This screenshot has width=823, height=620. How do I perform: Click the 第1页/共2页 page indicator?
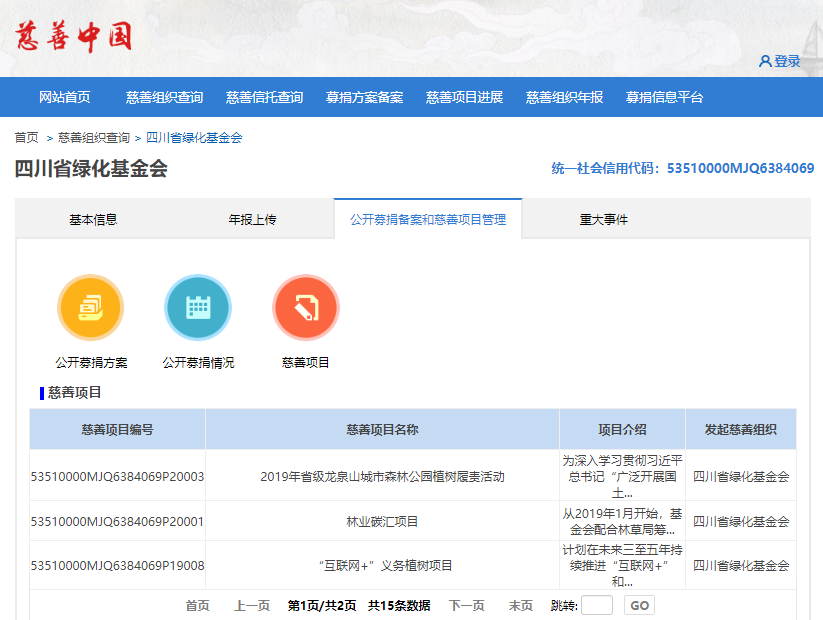[322, 605]
